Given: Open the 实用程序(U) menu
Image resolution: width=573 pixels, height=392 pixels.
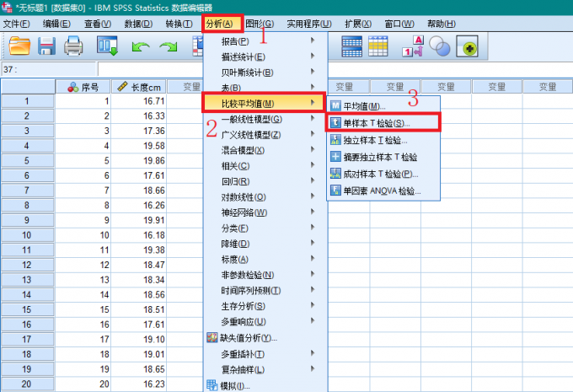Looking at the screenshot, I should tap(309, 24).
